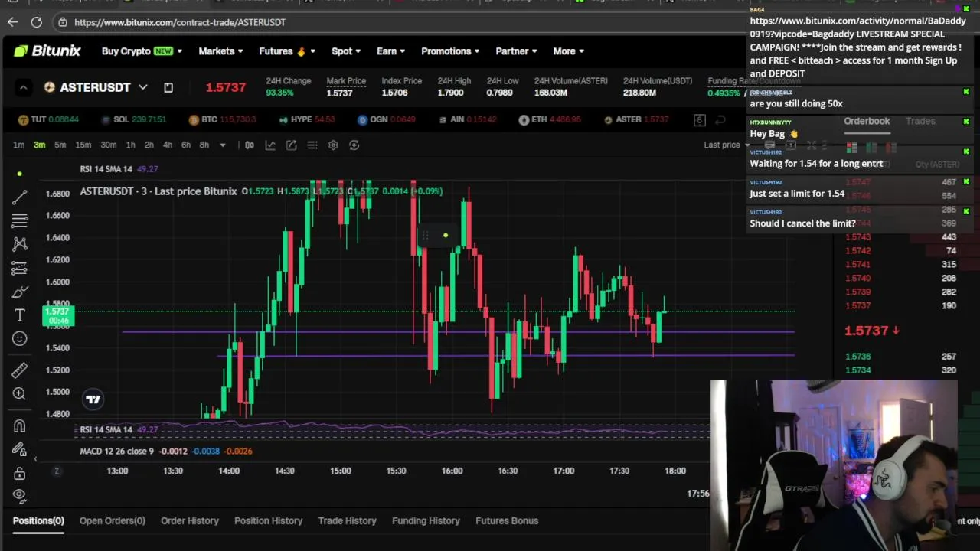Go back in the browser
This screenshot has width=980, height=551.
point(13,22)
